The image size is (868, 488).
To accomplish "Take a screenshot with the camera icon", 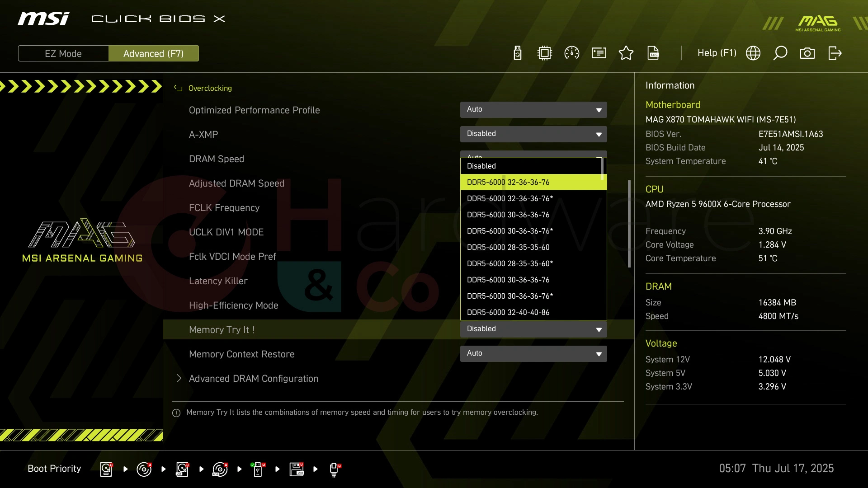I will [x=807, y=53].
